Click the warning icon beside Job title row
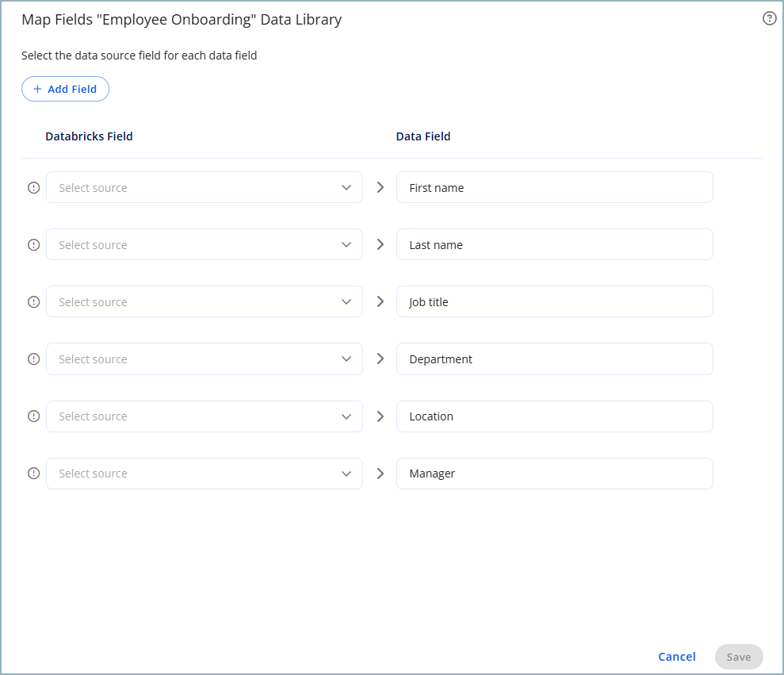784x675 pixels. pyautogui.click(x=33, y=302)
